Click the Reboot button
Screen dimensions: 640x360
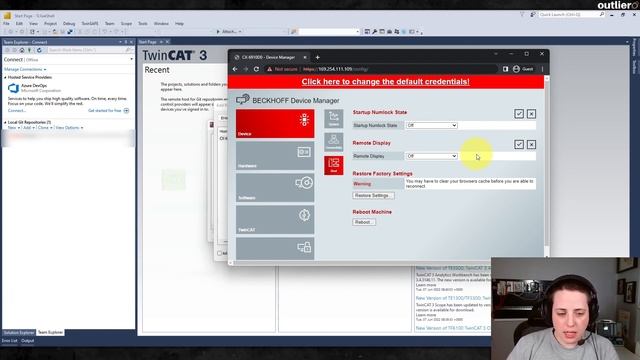tap(364, 222)
